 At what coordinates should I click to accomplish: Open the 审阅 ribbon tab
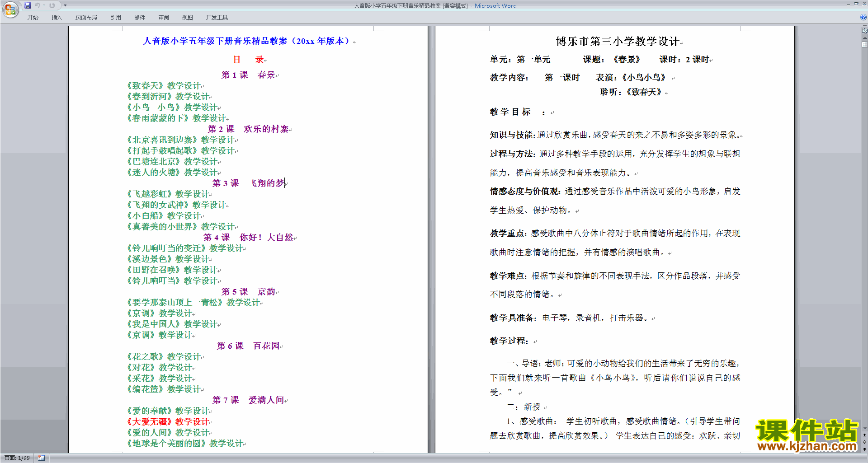[164, 18]
